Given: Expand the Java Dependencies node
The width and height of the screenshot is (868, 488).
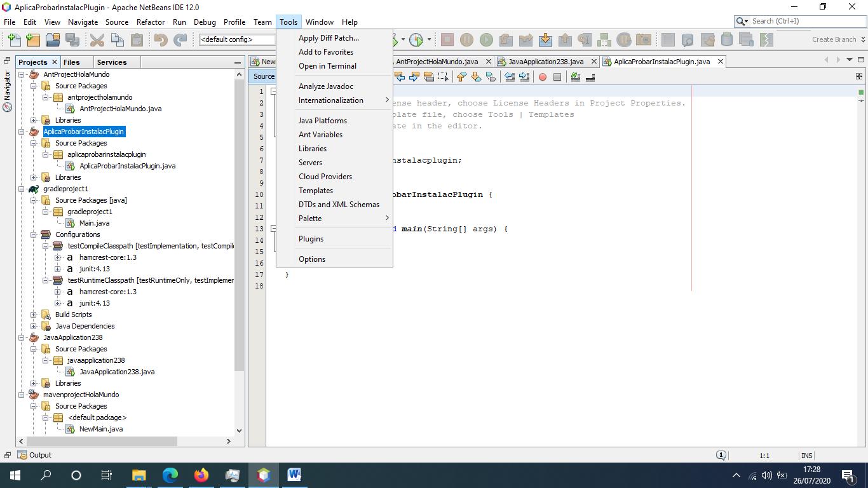Looking at the screenshot, I should pyautogui.click(x=34, y=326).
